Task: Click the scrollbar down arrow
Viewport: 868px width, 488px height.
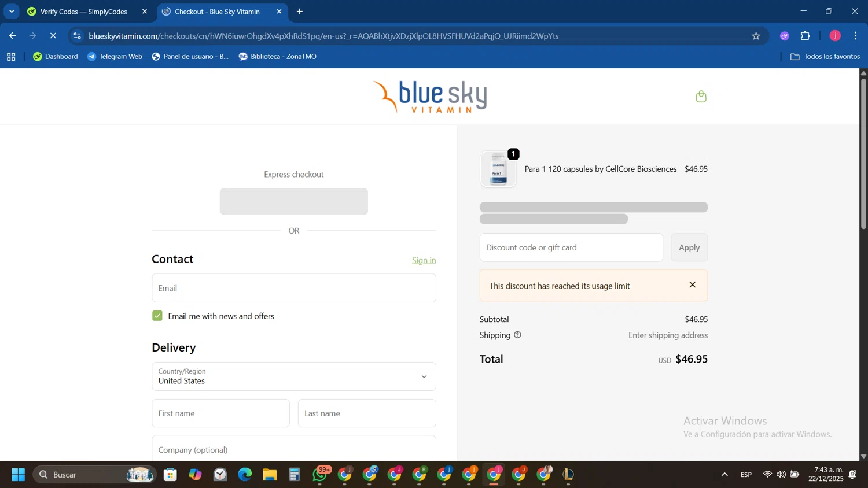Action: 863,456
